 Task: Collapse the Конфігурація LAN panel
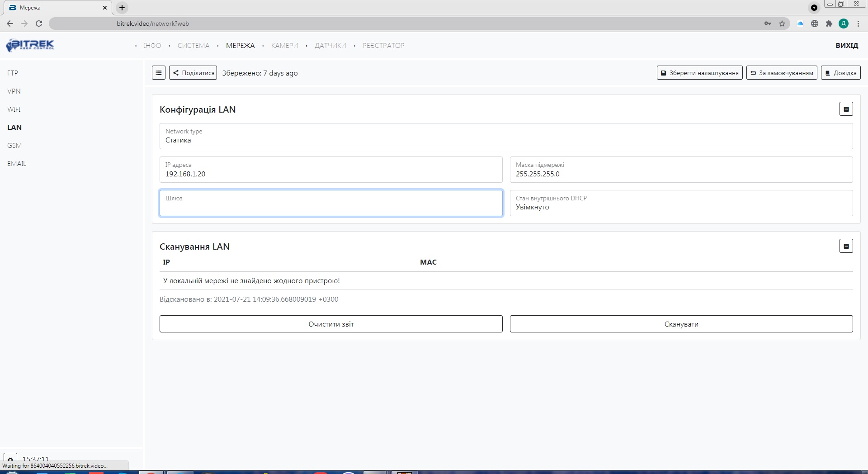(x=846, y=109)
